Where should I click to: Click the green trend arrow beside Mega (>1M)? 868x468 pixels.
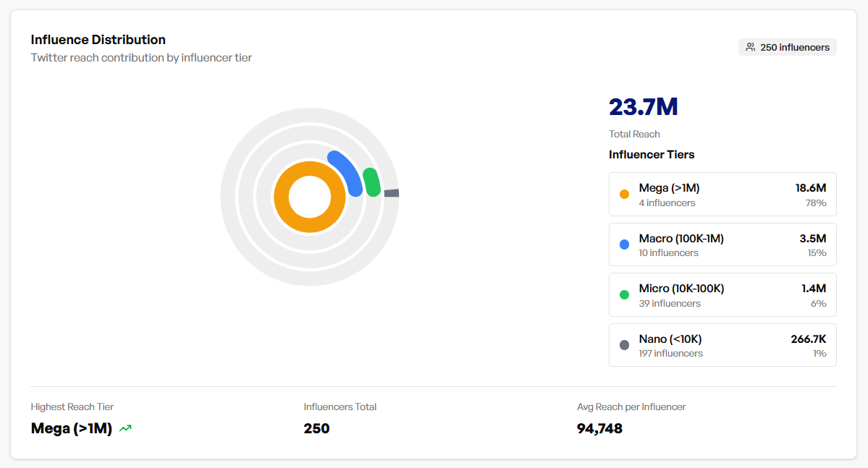tap(125, 428)
